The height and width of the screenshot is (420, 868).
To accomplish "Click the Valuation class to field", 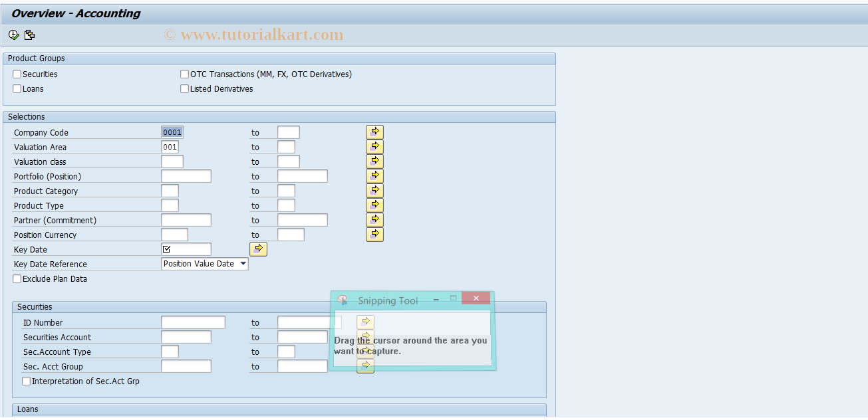I will [x=289, y=161].
